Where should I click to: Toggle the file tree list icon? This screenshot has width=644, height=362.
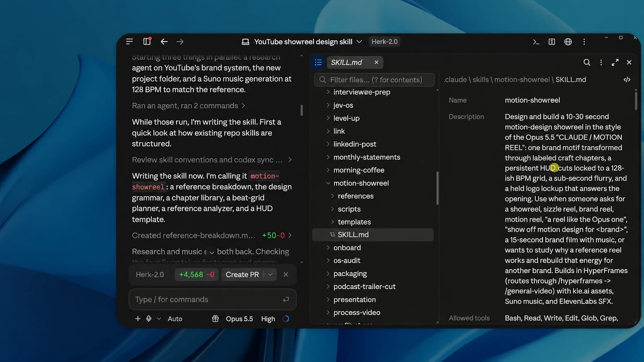click(x=318, y=62)
